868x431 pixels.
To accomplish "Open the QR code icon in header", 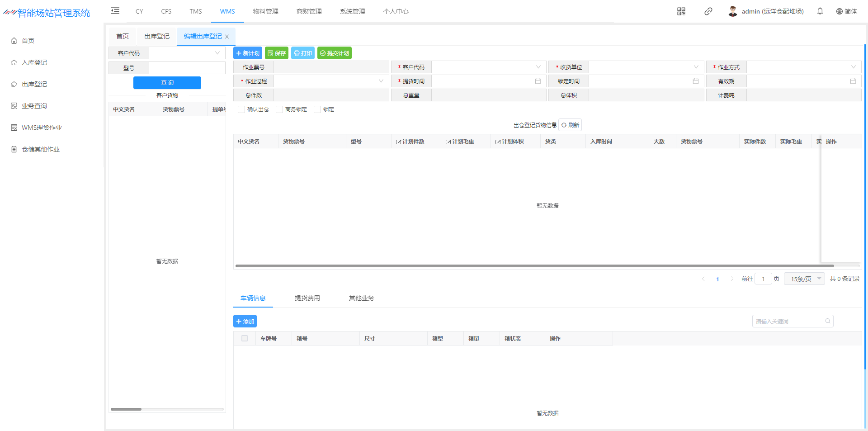I will pyautogui.click(x=681, y=11).
